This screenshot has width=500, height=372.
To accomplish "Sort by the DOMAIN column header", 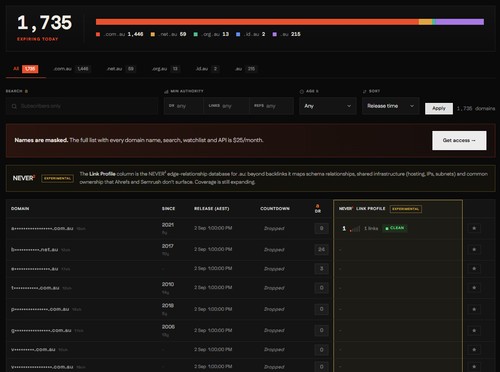I will [x=20, y=209].
